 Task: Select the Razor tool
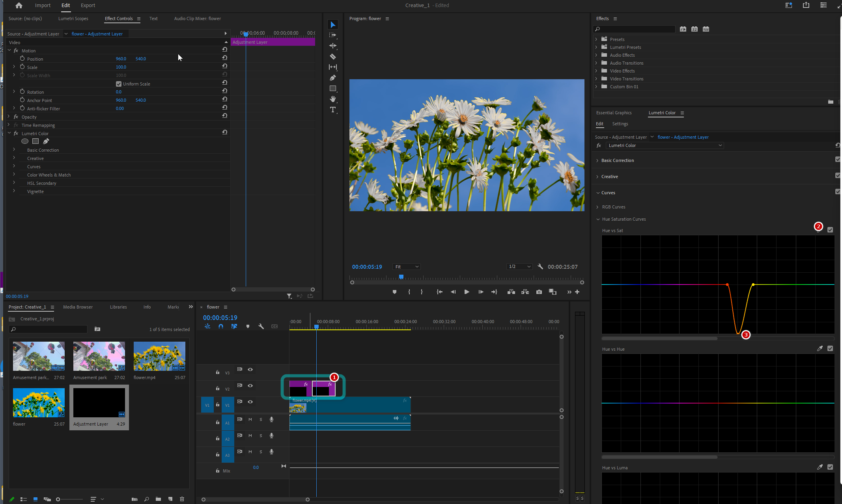click(x=332, y=56)
